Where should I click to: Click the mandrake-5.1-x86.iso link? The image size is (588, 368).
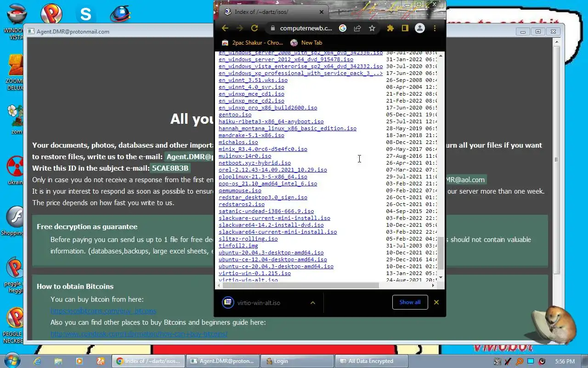[x=251, y=135]
